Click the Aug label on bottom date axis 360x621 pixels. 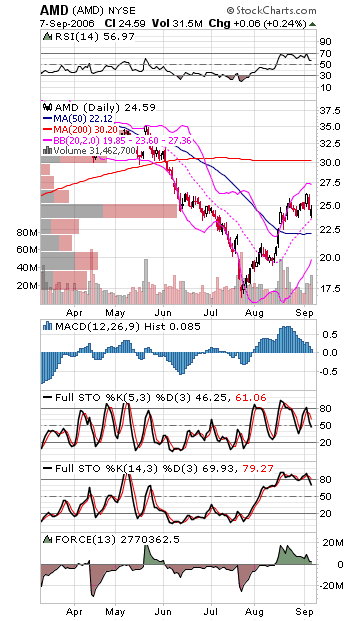[x=254, y=612]
